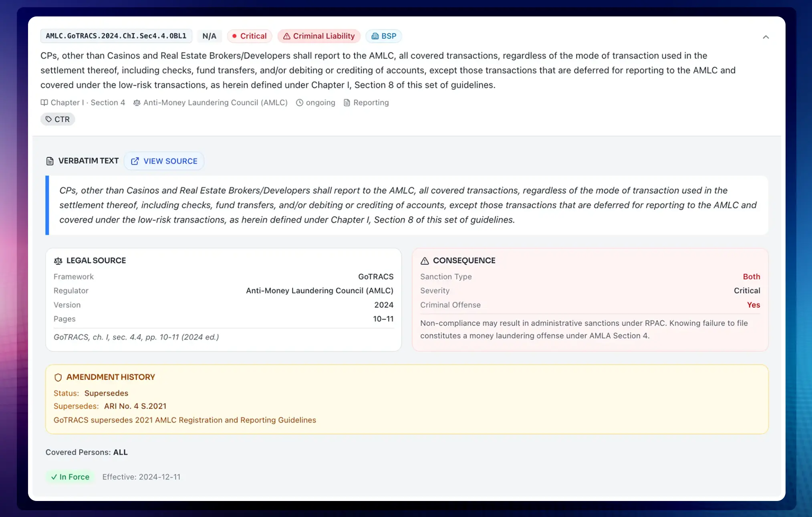Viewport: 812px width, 517px height.
Task: Click the Sanction Type value Both
Action: tap(752, 276)
